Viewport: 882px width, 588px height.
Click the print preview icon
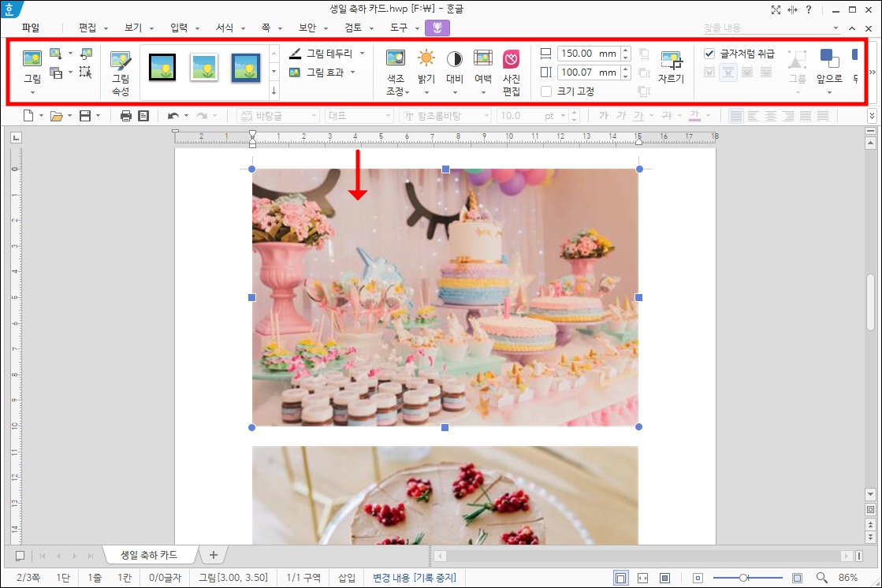pyautogui.click(x=144, y=116)
